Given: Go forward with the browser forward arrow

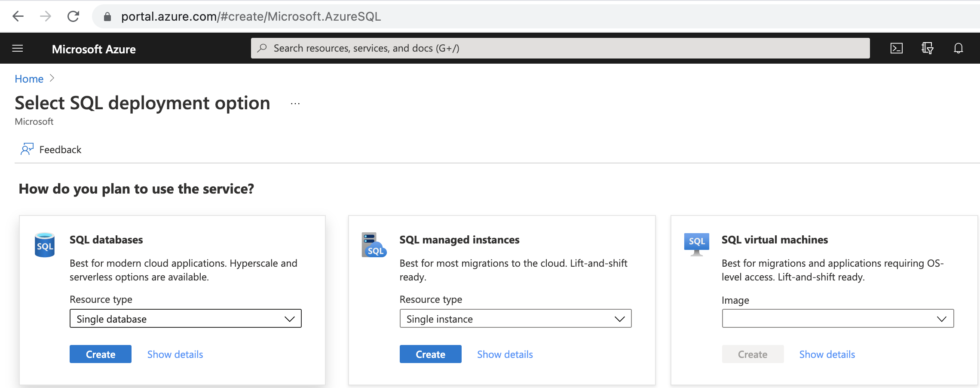Looking at the screenshot, I should click(45, 16).
